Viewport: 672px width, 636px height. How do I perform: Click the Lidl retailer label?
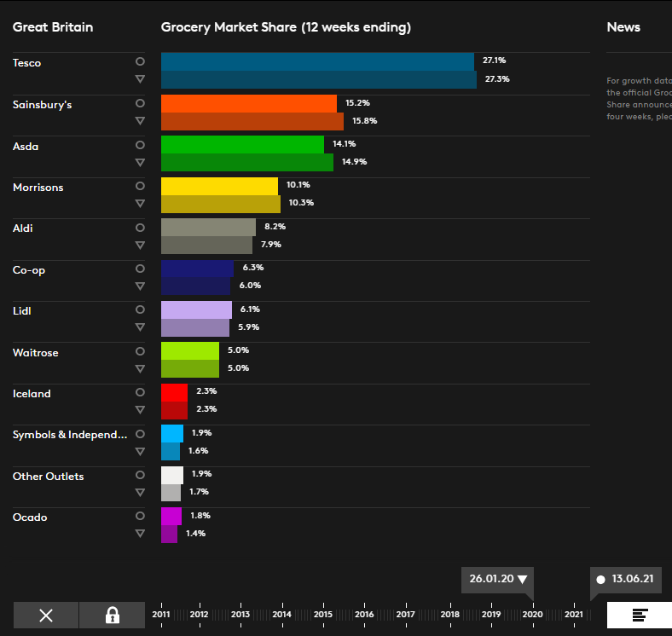22,311
